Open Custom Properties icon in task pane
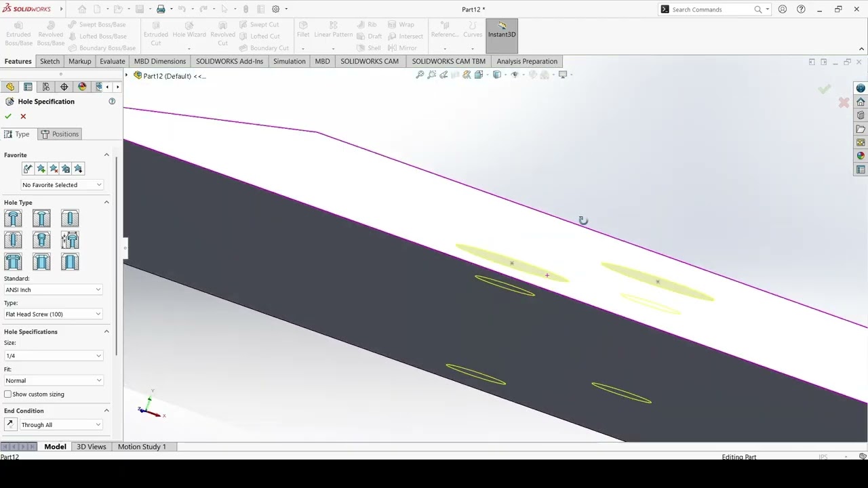The image size is (868, 488). tap(861, 169)
